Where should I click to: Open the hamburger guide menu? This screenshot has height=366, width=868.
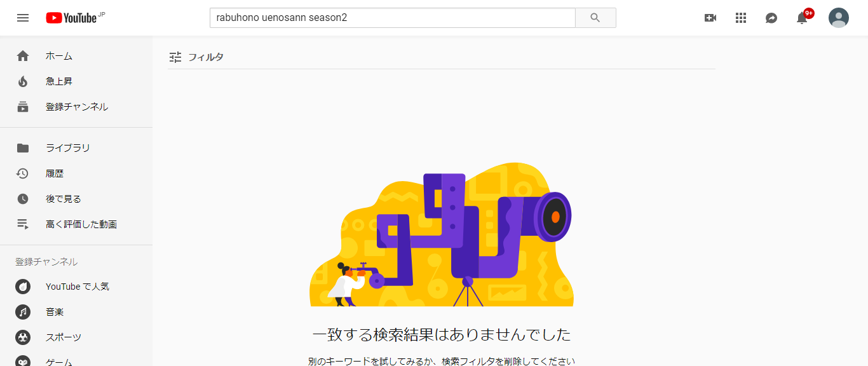point(23,18)
